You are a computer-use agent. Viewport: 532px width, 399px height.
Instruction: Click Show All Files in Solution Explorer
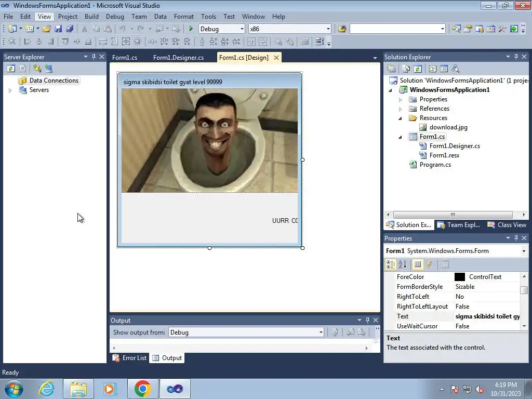pos(406,69)
